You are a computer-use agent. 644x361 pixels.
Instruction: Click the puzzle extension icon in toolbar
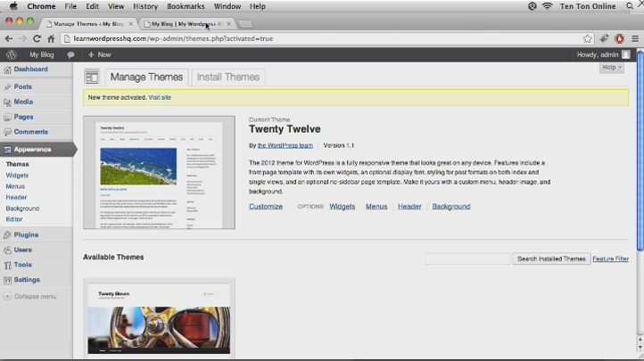pyautogui.click(x=604, y=38)
